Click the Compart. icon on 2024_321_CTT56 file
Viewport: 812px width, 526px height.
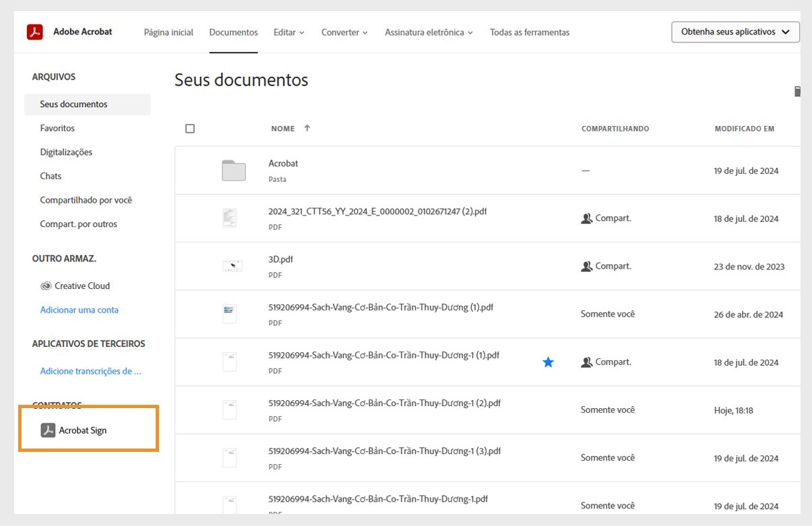tap(586, 218)
